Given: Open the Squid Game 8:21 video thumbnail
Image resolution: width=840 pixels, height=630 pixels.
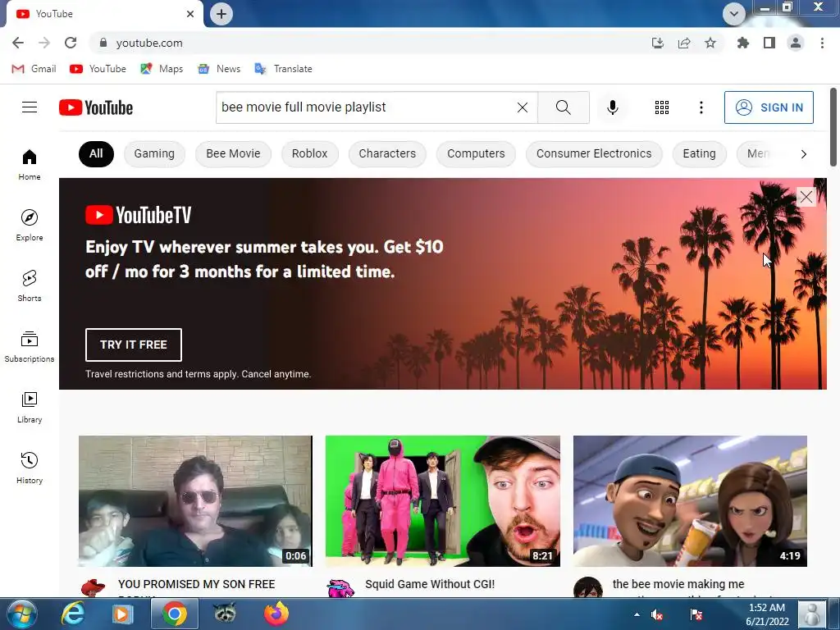Looking at the screenshot, I should tap(442, 501).
